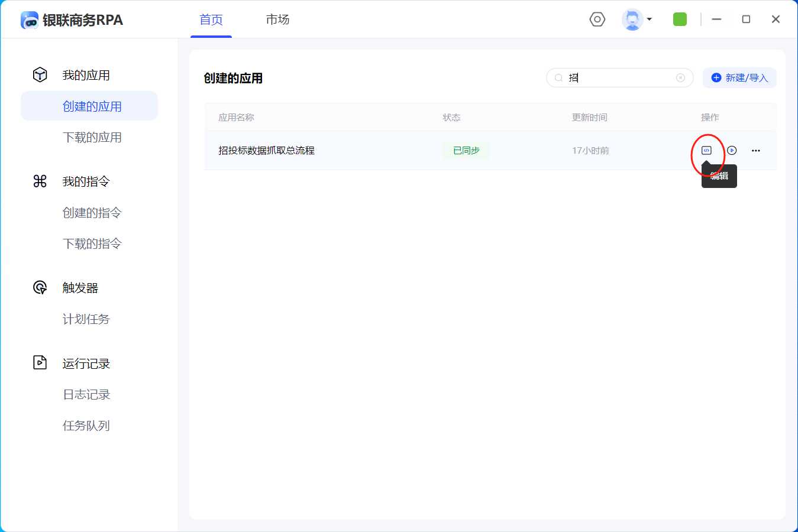Image resolution: width=798 pixels, height=532 pixels.
Task: Switch to the 市场 tab
Action: click(277, 20)
